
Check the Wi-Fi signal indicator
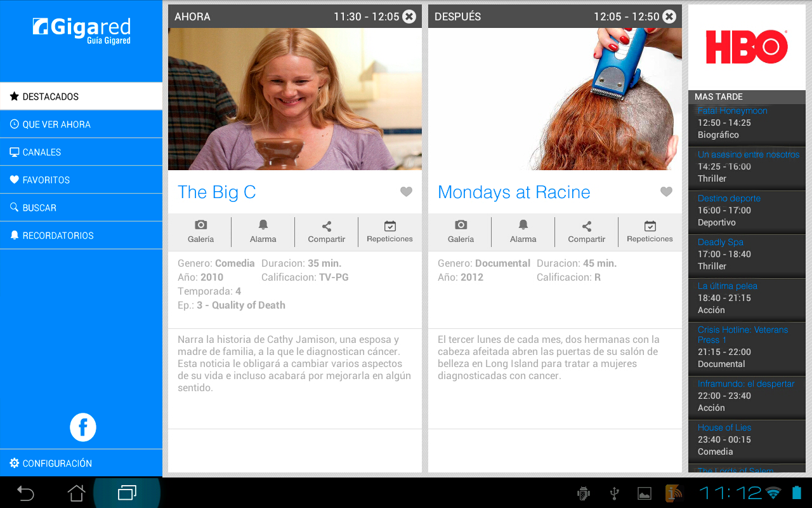coord(773,493)
